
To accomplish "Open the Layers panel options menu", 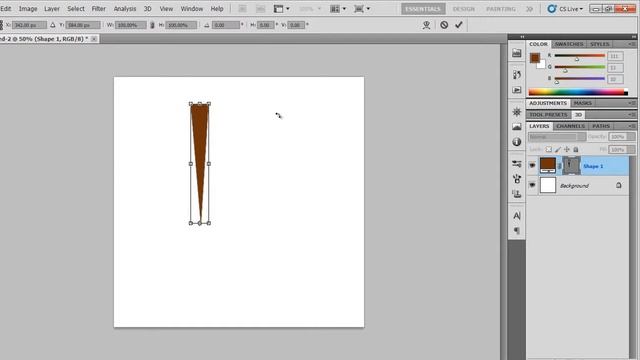I will click(x=632, y=126).
